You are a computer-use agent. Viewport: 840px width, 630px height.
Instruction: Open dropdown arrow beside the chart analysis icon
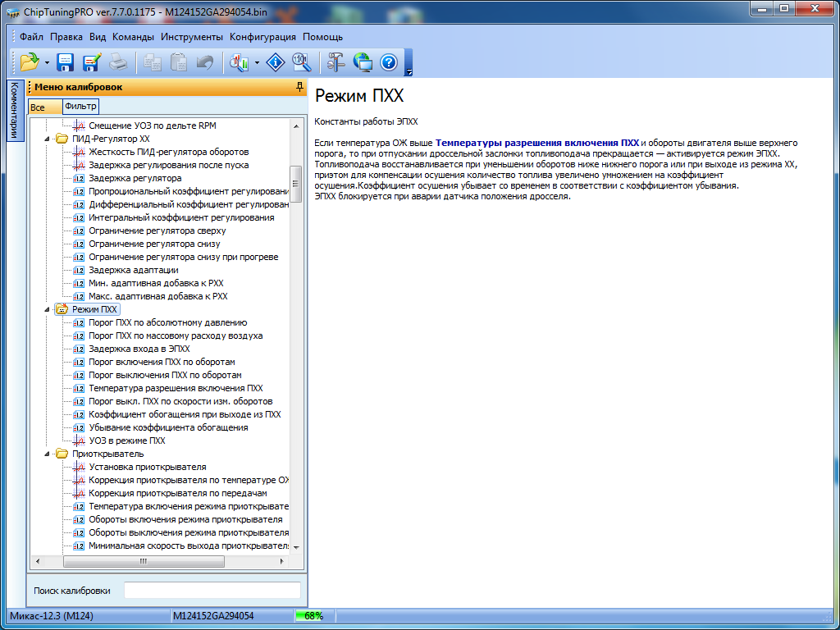pos(257,62)
